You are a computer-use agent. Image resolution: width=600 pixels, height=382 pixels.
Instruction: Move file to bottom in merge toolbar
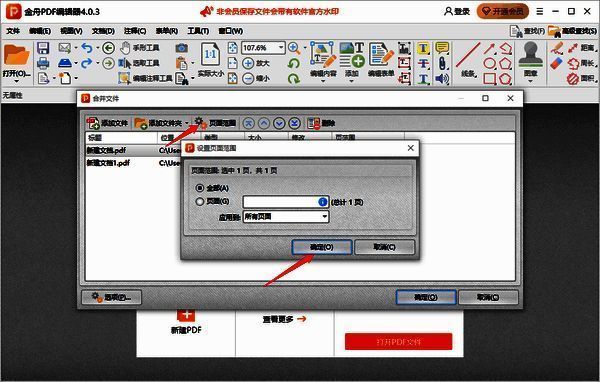click(x=295, y=123)
